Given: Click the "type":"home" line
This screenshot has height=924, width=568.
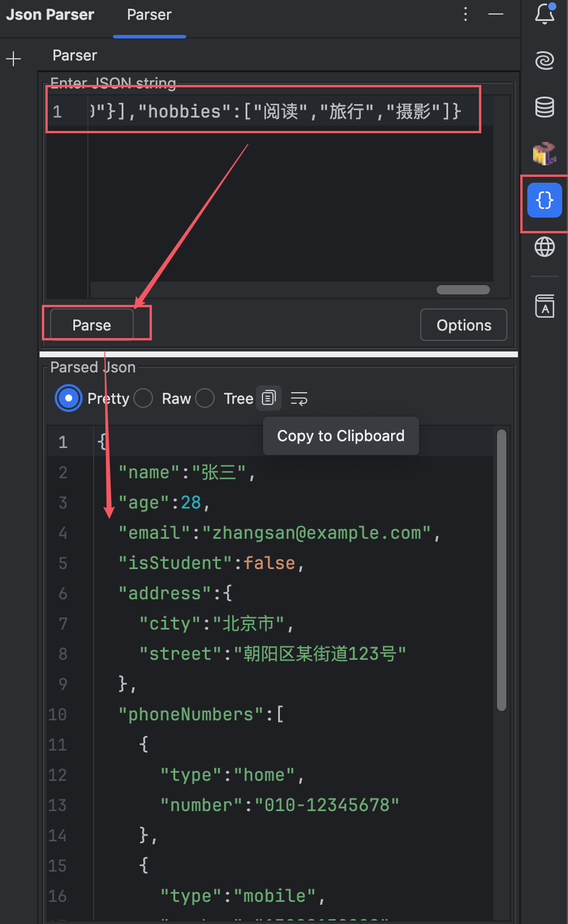Looking at the screenshot, I should [x=232, y=775].
